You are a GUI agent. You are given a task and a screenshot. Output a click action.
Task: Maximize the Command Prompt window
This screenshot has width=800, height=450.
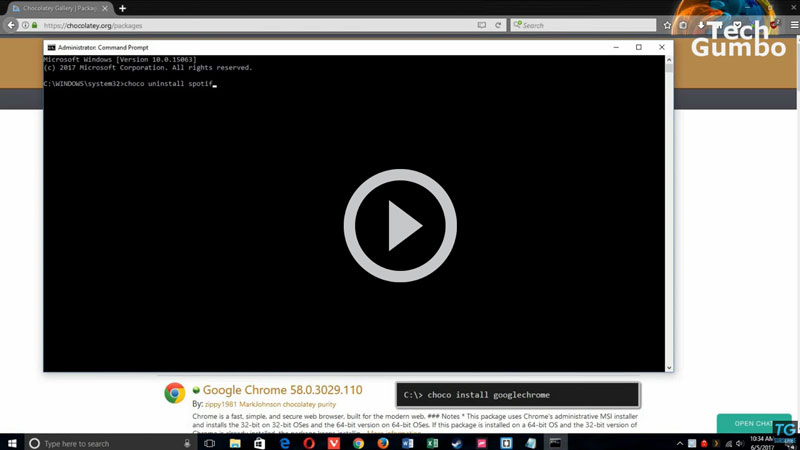click(x=638, y=47)
